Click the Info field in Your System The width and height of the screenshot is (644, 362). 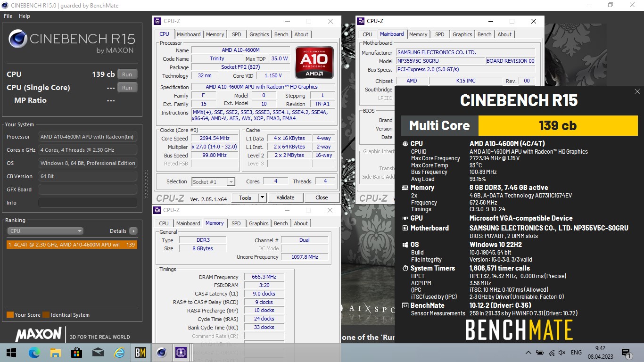tap(88, 203)
